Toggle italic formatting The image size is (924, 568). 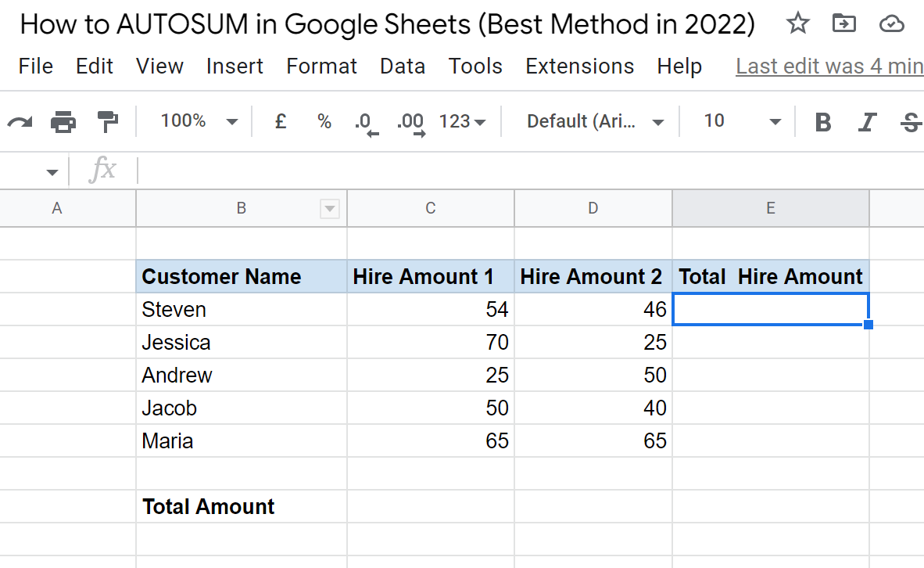click(867, 120)
